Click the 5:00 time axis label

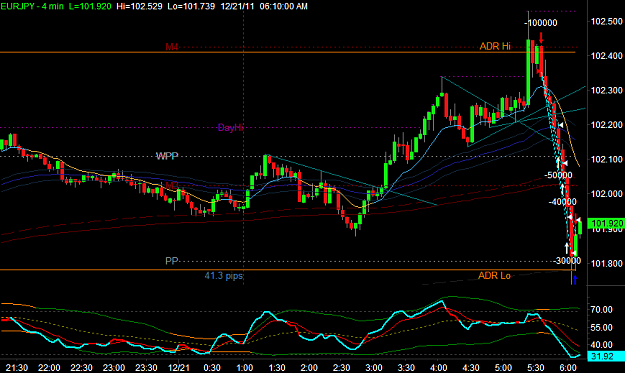point(503,368)
